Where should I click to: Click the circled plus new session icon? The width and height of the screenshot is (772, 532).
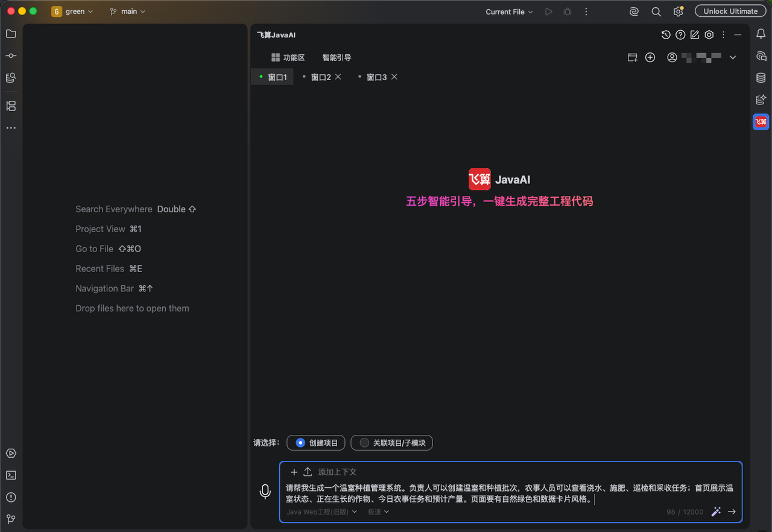click(x=650, y=57)
